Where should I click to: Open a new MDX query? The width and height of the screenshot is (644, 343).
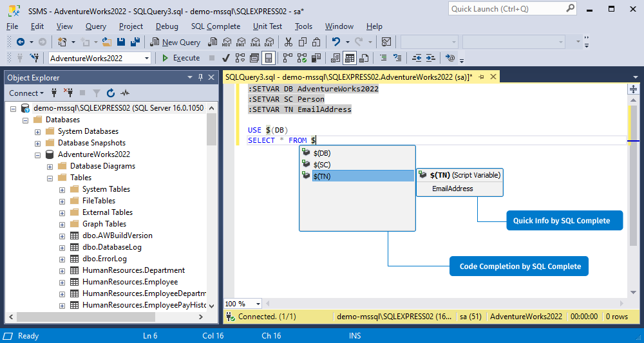[x=227, y=42]
